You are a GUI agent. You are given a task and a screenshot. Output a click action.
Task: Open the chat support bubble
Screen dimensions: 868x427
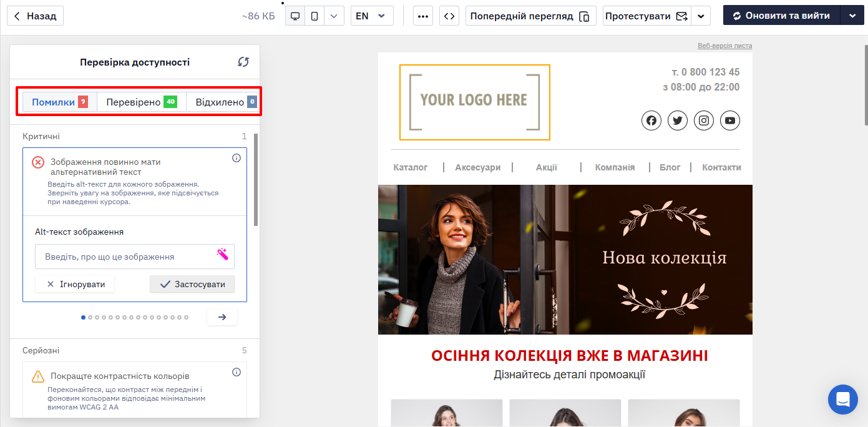pos(843,400)
